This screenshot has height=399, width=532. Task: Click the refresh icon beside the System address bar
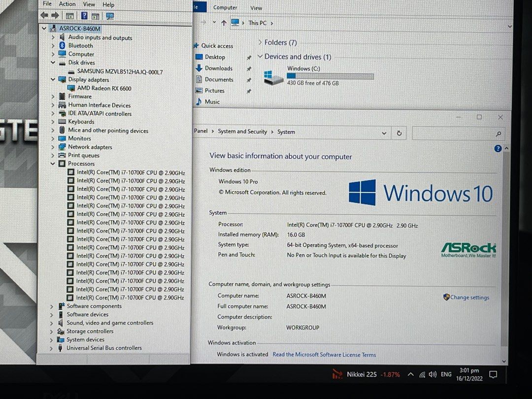pos(399,133)
